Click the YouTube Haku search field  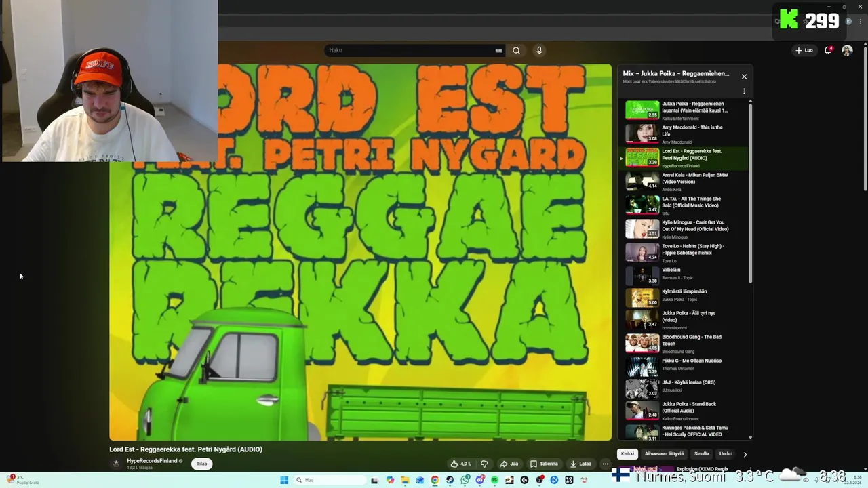coord(411,50)
